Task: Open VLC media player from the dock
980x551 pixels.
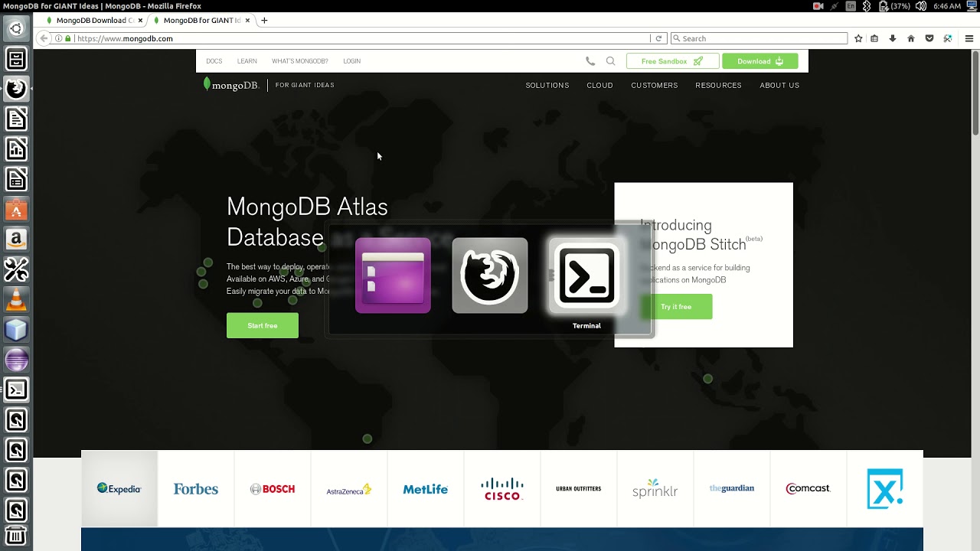Action: pos(16,300)
